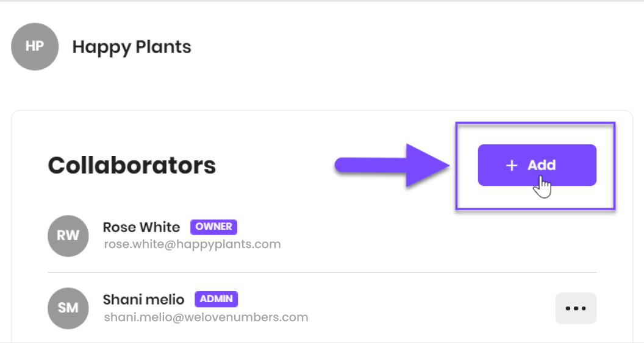Click the blank space right of Happy Plants header
The height and width of the screenshot is (343, 644).
[410, 47]
